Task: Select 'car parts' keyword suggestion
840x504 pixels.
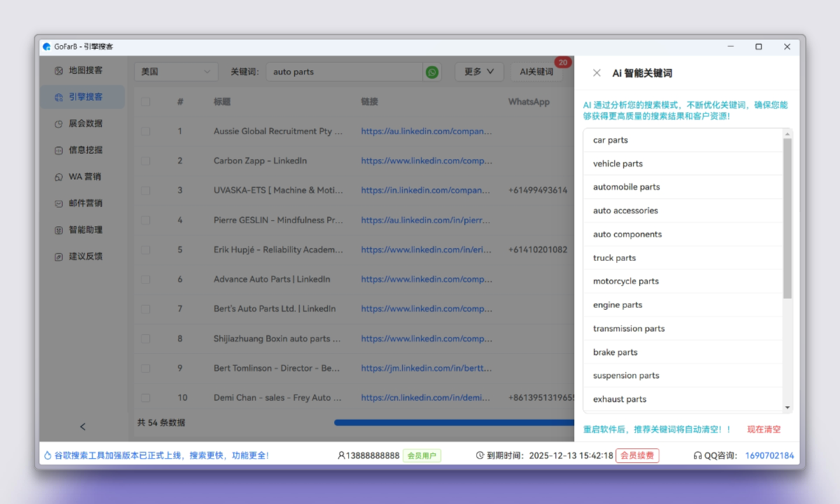Action: click(x=682, y=140)
